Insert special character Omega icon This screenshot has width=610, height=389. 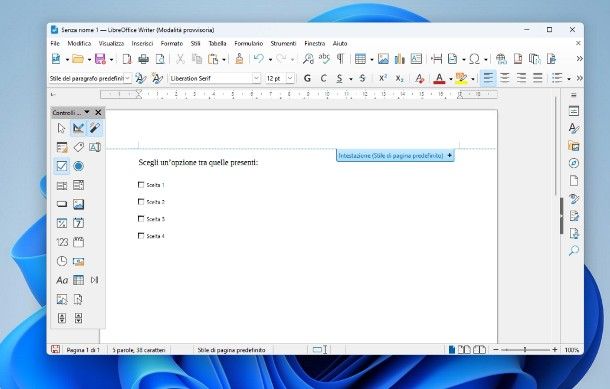[x=474, y=59]
